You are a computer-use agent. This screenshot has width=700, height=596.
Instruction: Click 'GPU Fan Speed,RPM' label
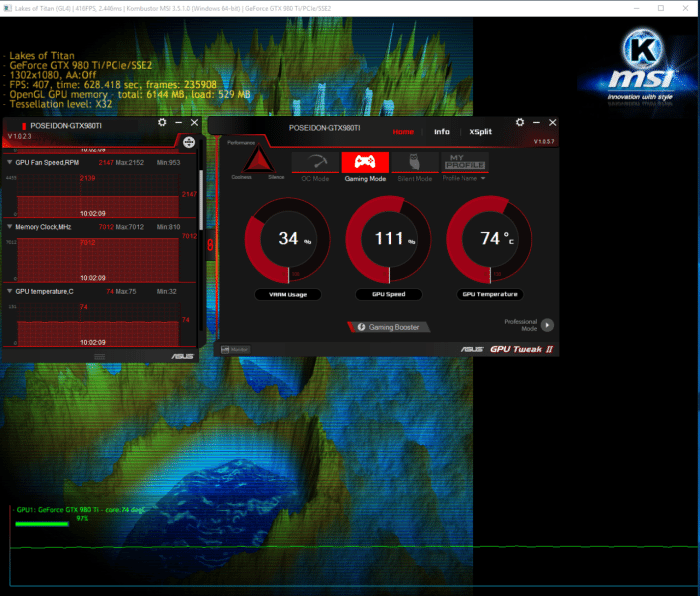point(47,163)
